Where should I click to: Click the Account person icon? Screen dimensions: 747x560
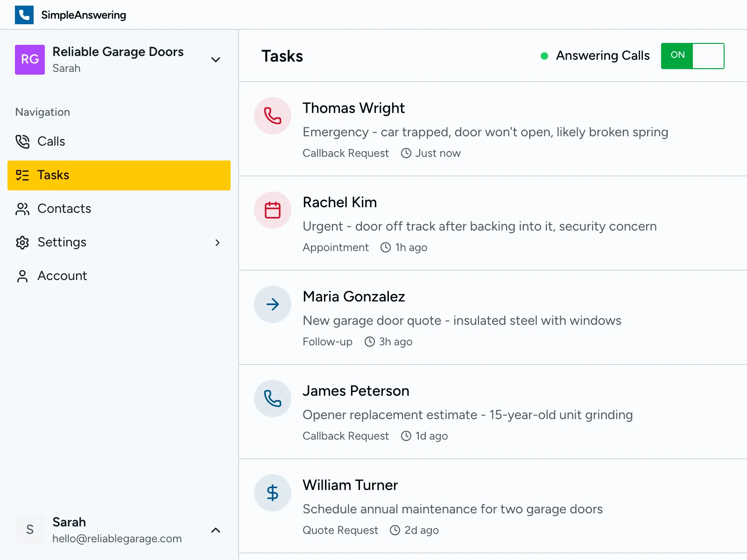[x=22, y=276]
